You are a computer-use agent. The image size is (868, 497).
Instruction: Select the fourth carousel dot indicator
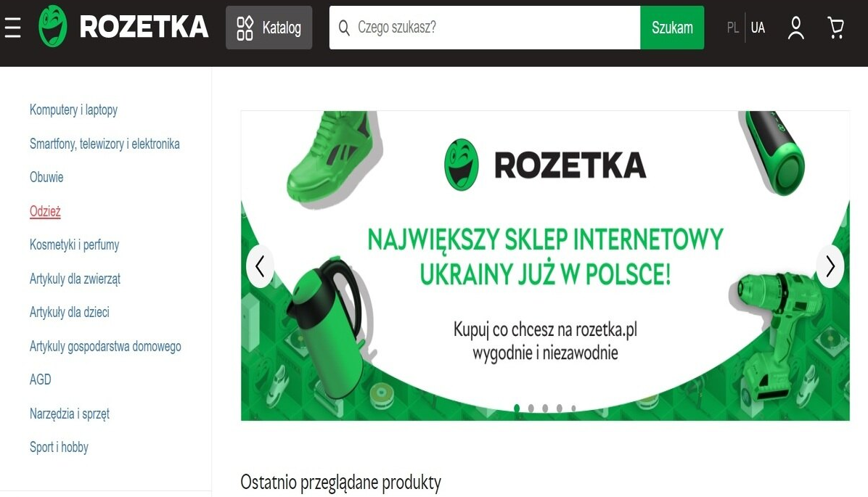559,408
